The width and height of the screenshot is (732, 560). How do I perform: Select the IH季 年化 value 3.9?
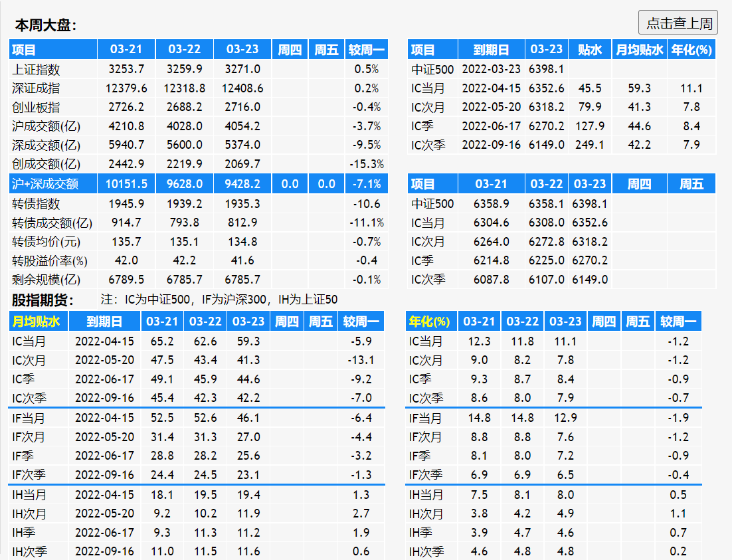pos(479,533)
